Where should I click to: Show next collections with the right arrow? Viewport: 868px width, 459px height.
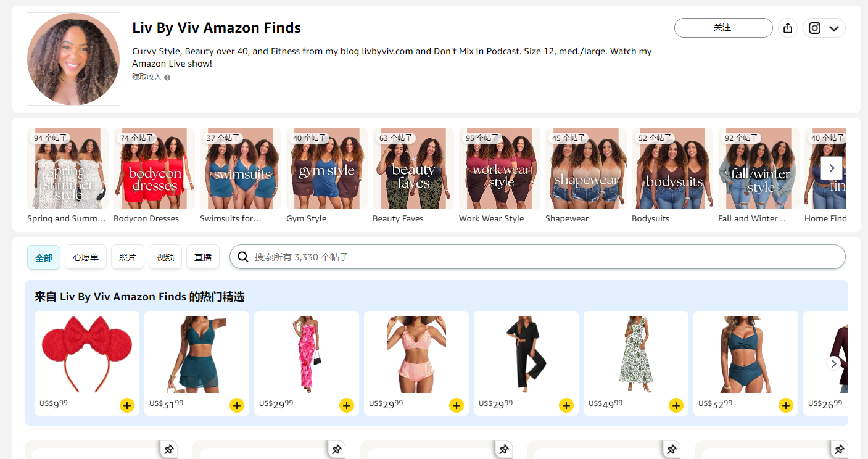832,168
